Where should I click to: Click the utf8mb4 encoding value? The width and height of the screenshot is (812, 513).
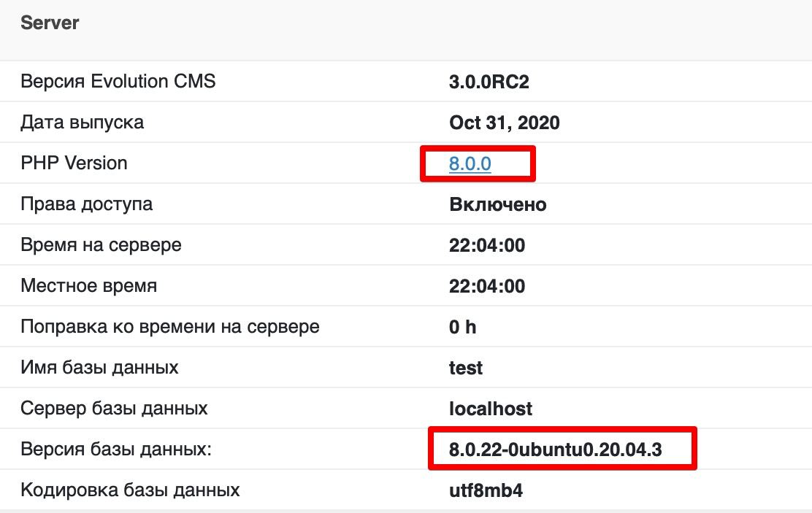click(x=486, y=490)
